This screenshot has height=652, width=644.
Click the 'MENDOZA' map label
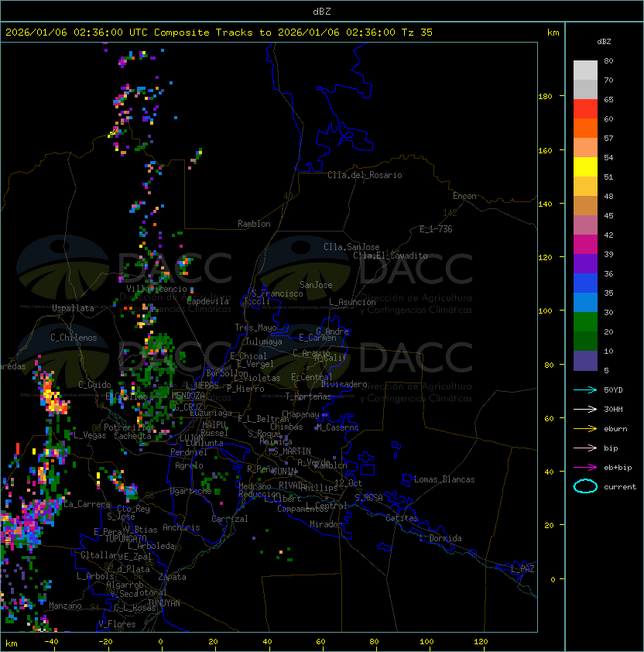188,395
